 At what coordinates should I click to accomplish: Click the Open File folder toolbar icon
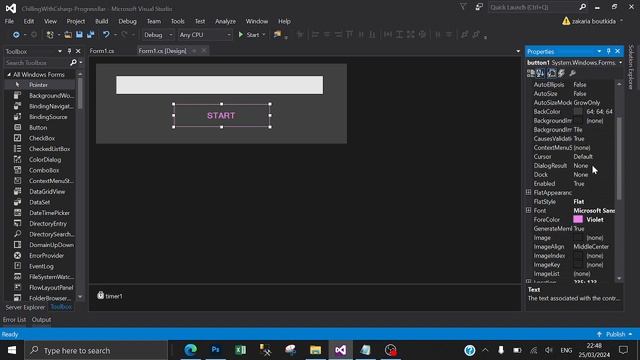(68, 35)
